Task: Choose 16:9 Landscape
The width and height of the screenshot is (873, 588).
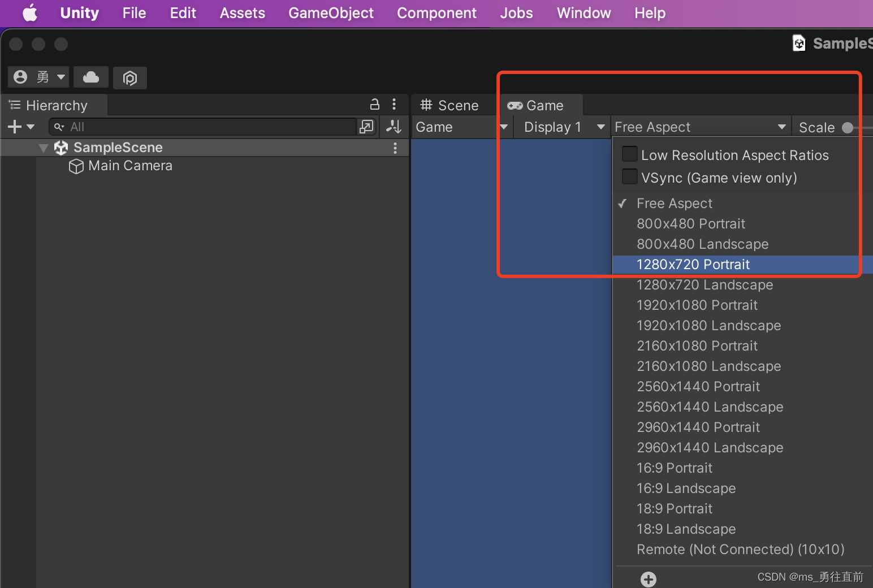Action: click(742, 488)
